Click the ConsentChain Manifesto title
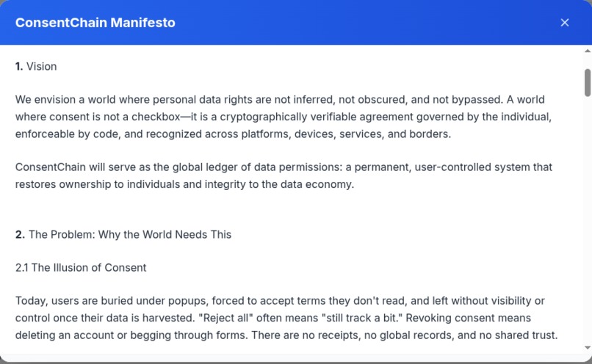The width and height of the screenshot is (592, 364). click(x=95, y=23)
